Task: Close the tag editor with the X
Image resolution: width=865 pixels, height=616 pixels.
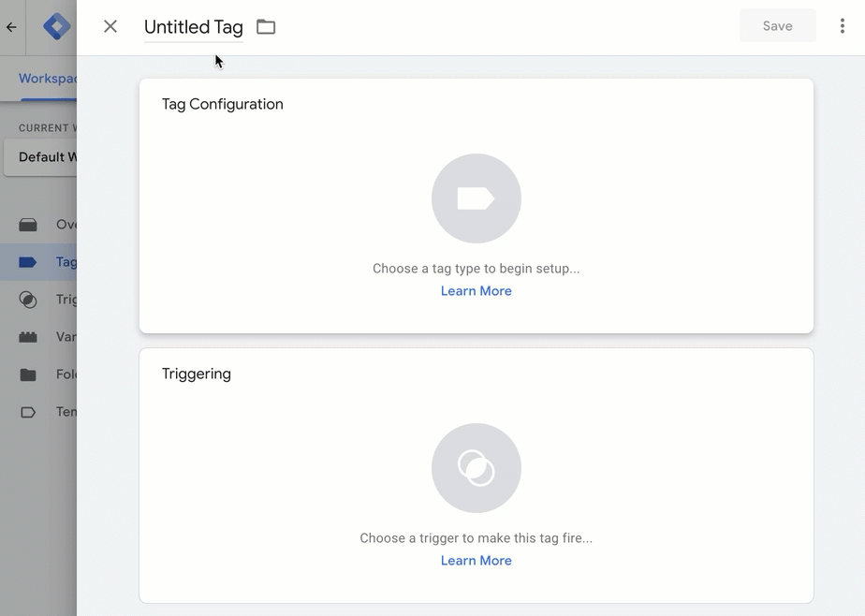Action: (110, 26)
